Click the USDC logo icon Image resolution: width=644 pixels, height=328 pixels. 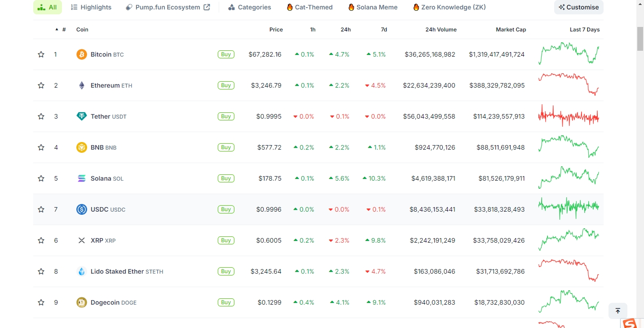(x=81, y=209)
